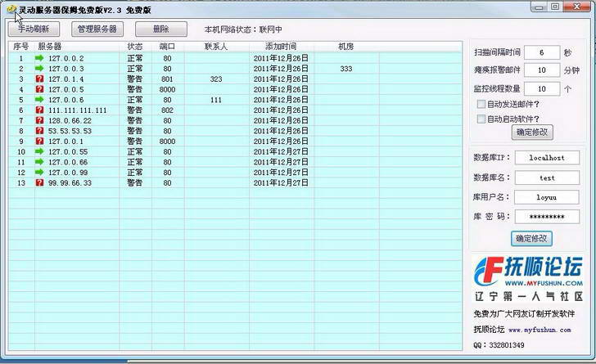Click the 警告 status for 127.0.1.4

pyautogui.click(x=135, y=79)
